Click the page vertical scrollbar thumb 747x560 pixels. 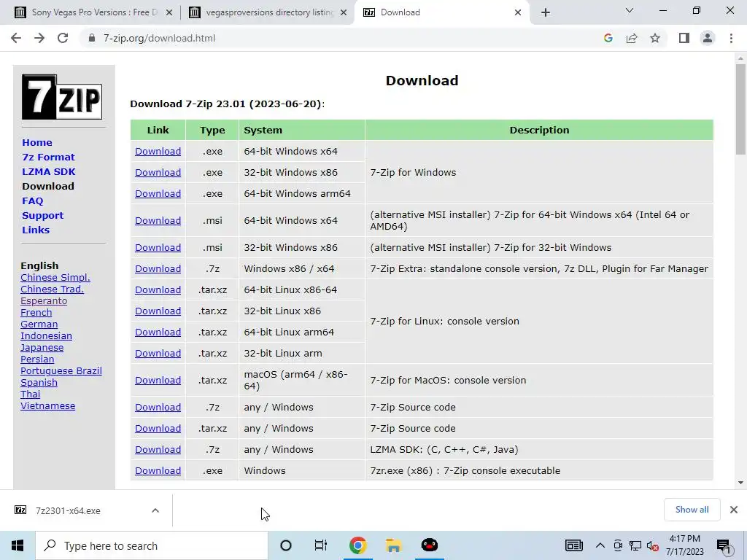(x=740, y=109)
